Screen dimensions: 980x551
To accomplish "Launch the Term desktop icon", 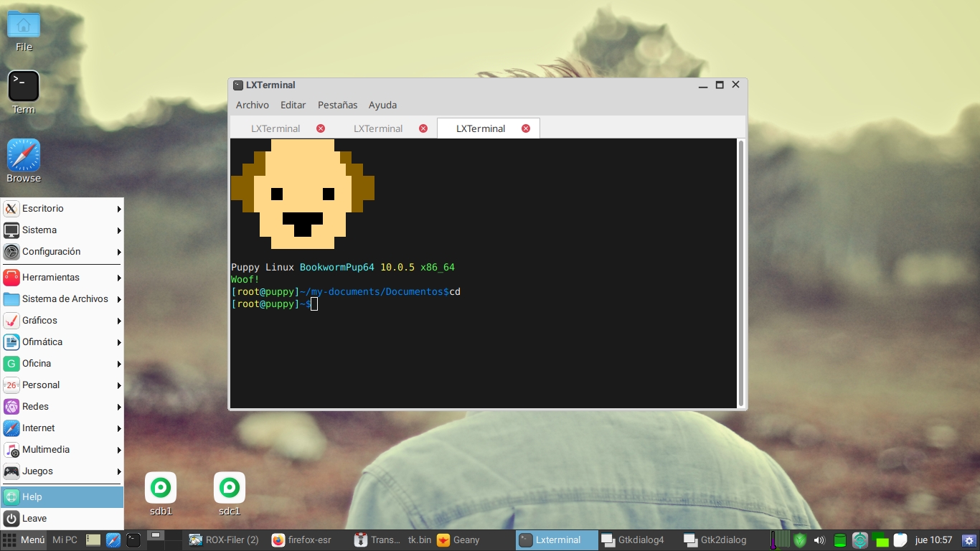I will tap(24, 92).
